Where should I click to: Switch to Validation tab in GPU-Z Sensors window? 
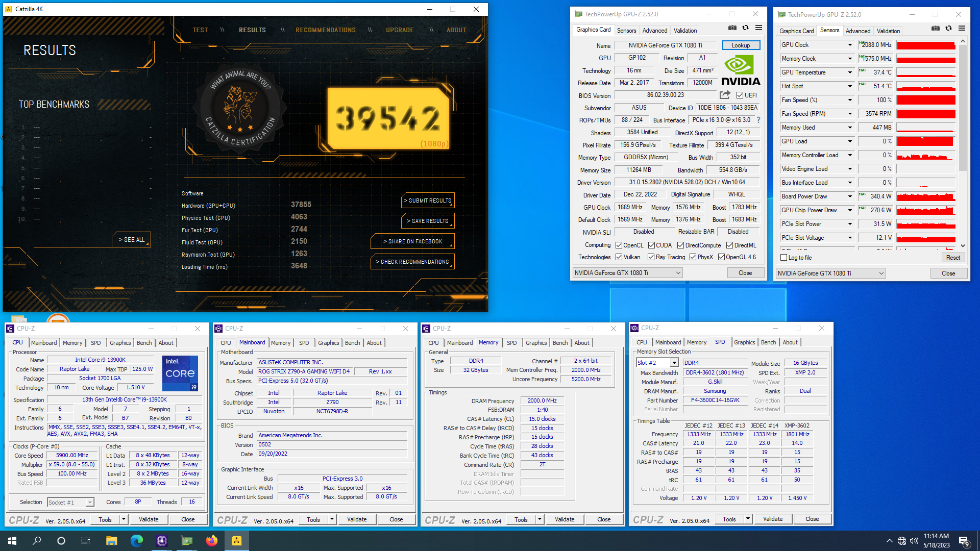pyautogui.click(x=888, y=31)
